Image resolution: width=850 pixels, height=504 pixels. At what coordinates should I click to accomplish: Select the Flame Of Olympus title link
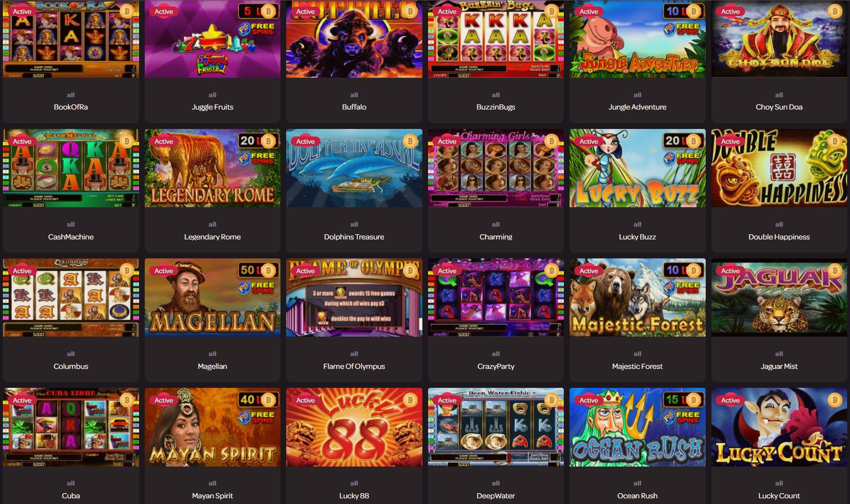[354, 366]
